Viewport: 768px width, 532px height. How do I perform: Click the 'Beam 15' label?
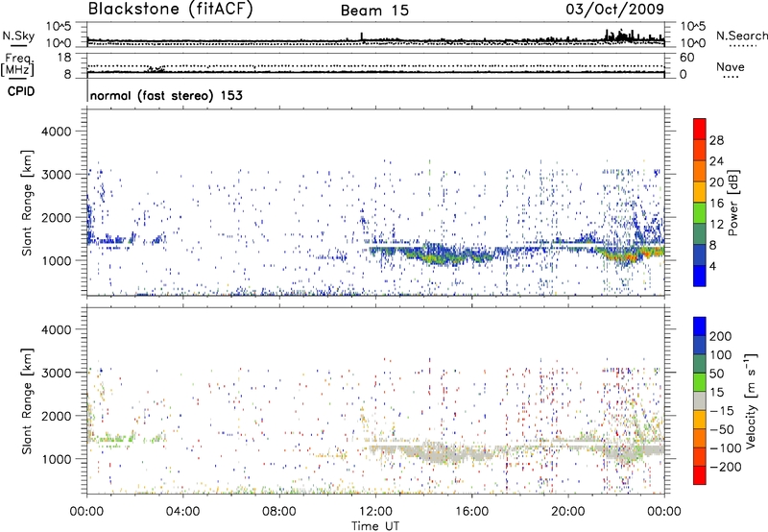(374, 11)
